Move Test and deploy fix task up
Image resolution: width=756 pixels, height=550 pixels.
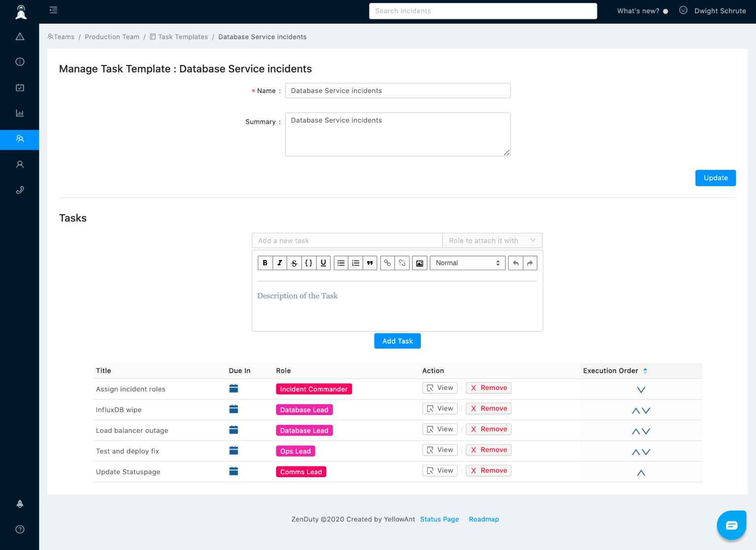[636, 452]
